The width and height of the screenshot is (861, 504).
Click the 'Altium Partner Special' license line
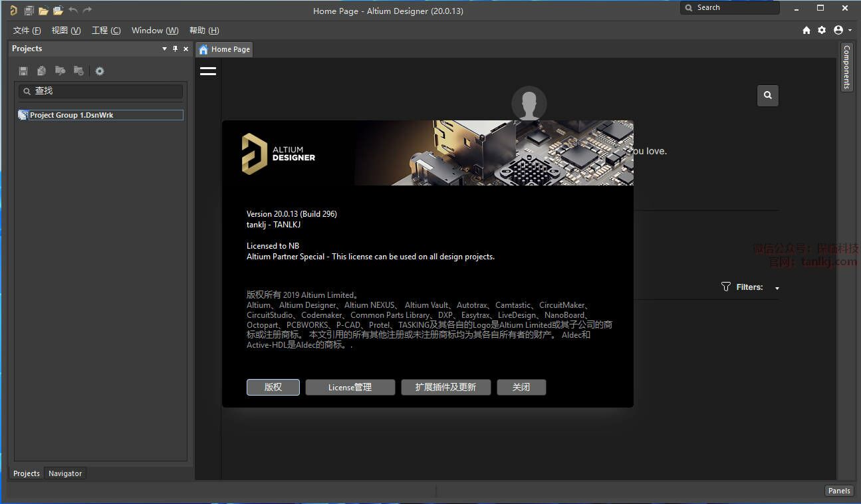click(370, 257)
